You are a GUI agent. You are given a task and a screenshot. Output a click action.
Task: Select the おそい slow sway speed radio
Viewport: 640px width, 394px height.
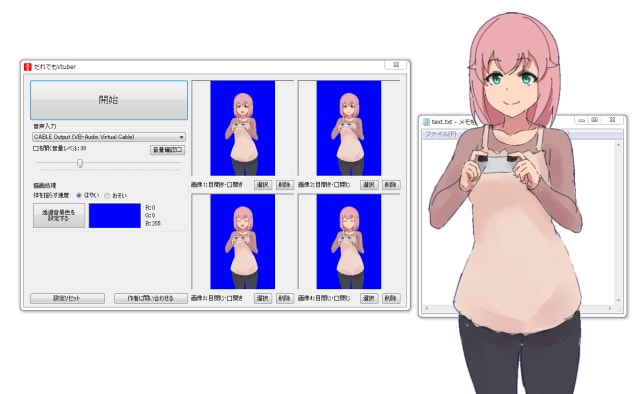107,196
